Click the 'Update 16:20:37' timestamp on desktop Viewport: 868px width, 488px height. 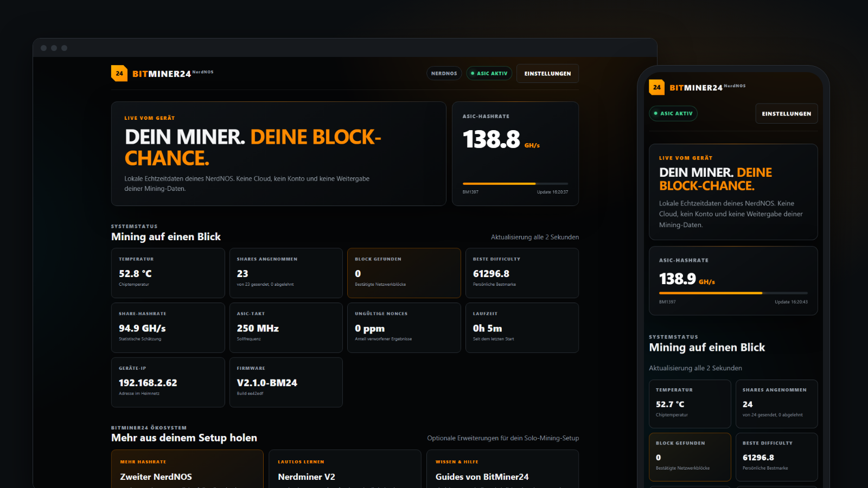tap(552, 192)
